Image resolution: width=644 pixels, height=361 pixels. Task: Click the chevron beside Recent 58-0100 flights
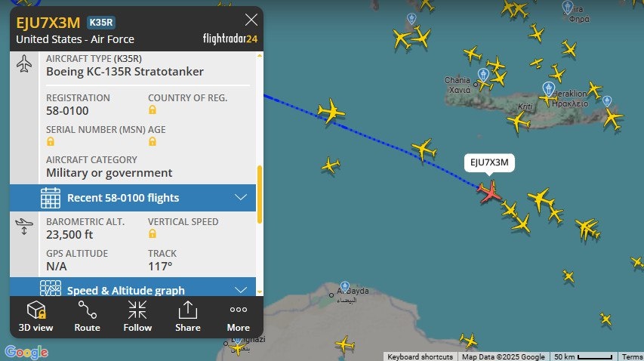tap(241, 198)
